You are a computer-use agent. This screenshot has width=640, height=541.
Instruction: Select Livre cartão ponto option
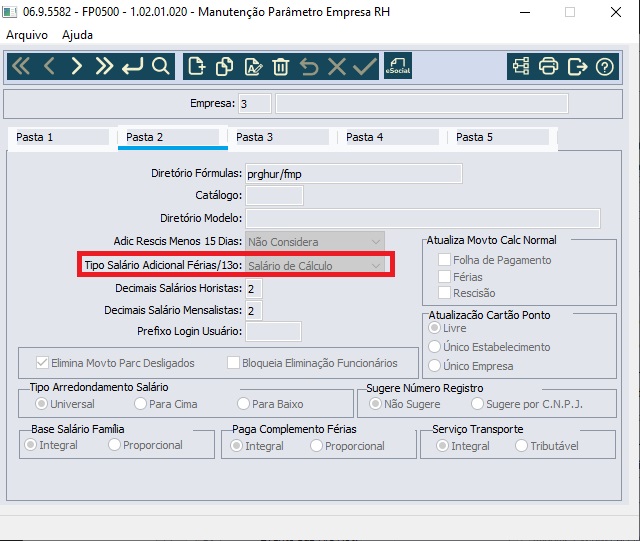434,328
